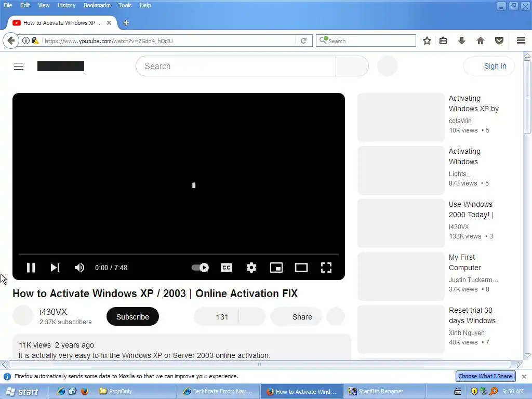Open the YouTube hamburger guide menu
Screen dimensions: 532x399
pos(19,66)
